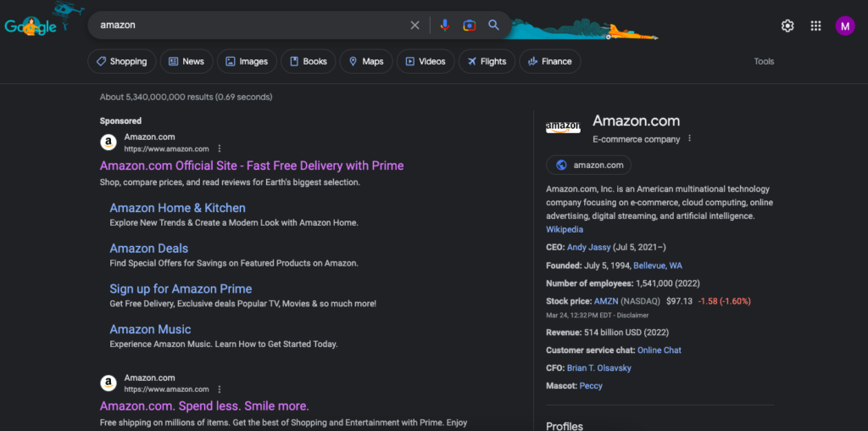868x431 pixels.
Task: Switch to Maps results
Action: [366, 61]
